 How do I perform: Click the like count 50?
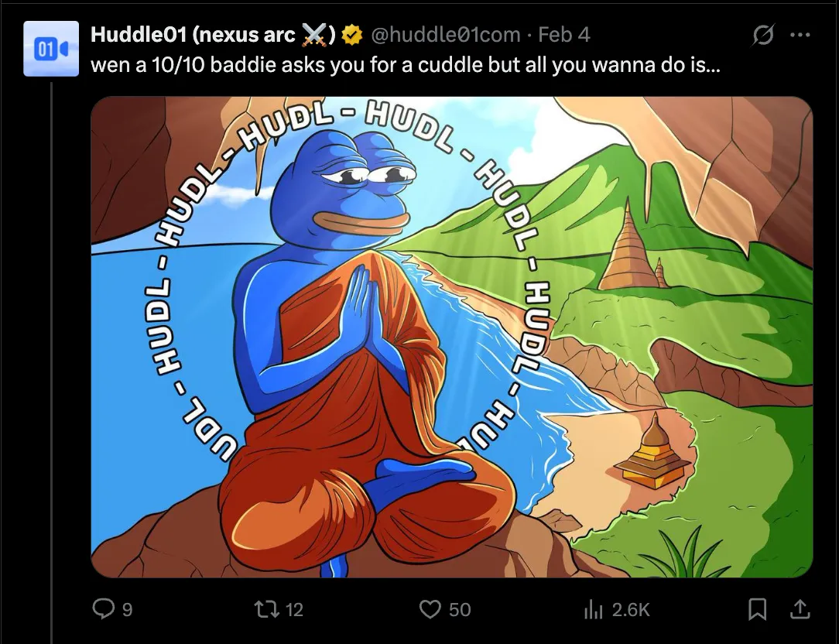pyautogui.click(x=460, y=610)
